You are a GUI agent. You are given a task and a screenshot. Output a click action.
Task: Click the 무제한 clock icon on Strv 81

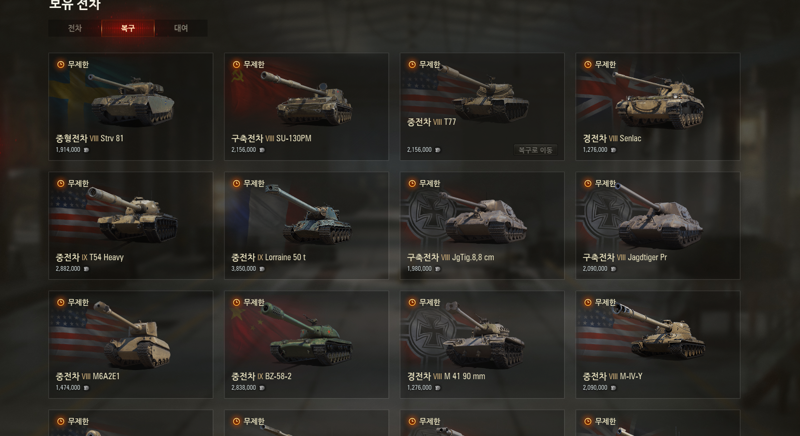pos(61,64)
